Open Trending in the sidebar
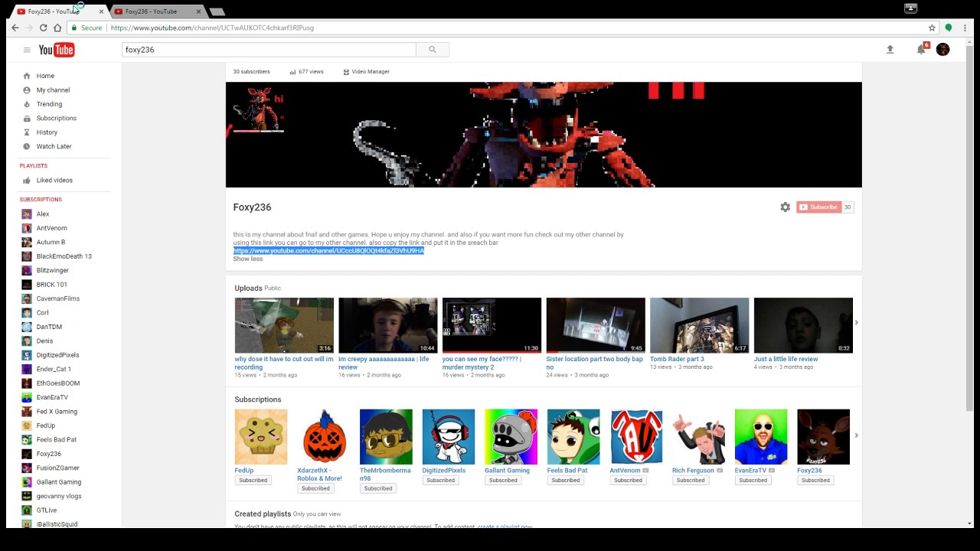 click(x=49, y=104)
